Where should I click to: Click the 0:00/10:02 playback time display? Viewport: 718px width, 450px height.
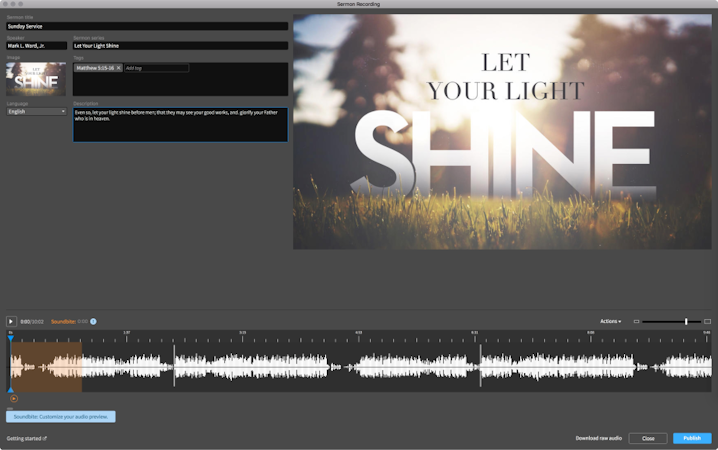[x=32, y=321]
